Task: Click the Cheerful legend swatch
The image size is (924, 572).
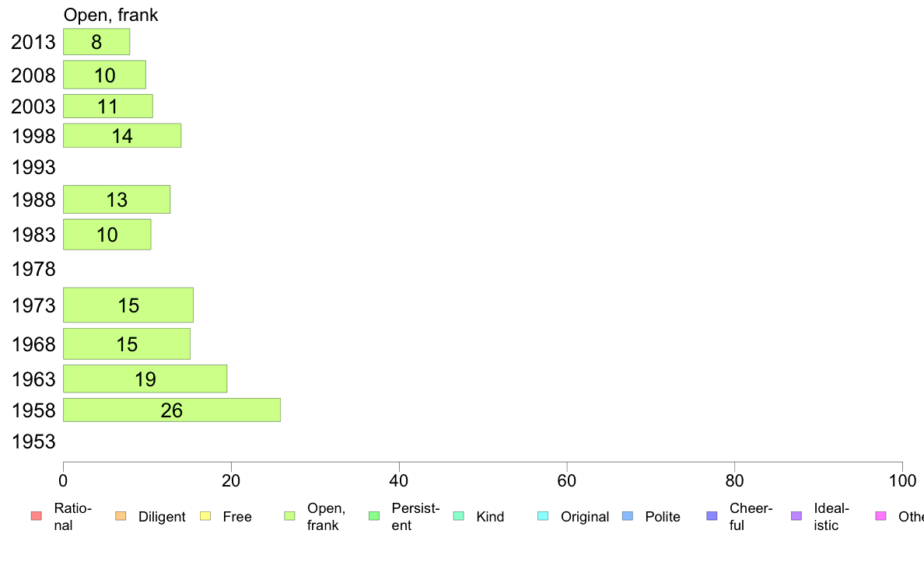Action: pyautogui.click(x=712, y=516)
